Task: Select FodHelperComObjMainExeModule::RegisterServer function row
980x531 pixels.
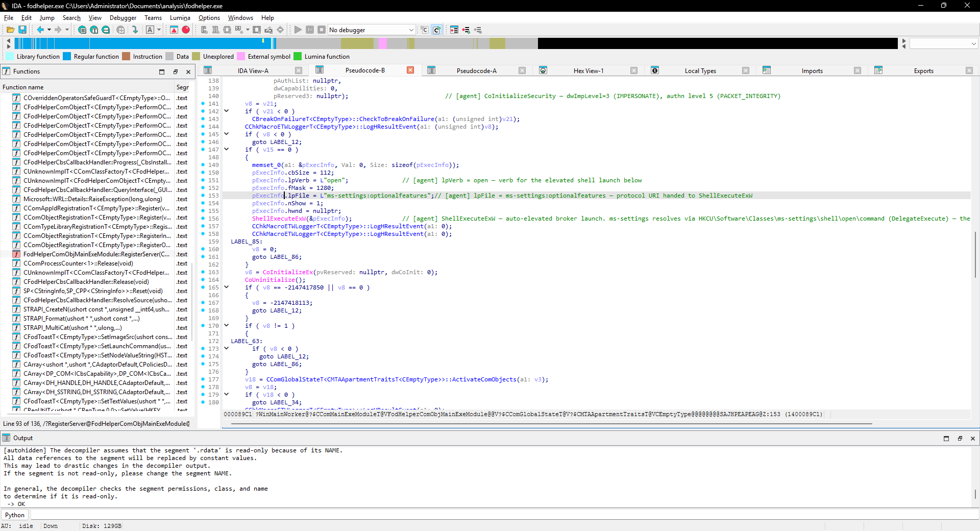Action: (x=96, y=254)
